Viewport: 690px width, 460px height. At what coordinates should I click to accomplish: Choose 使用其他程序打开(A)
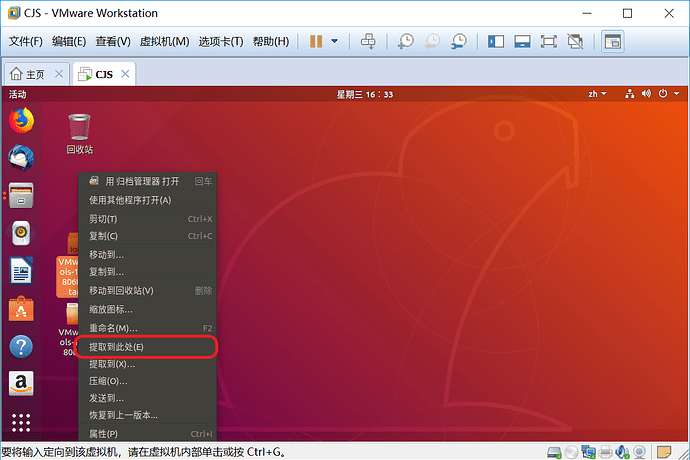pos(147,200)
